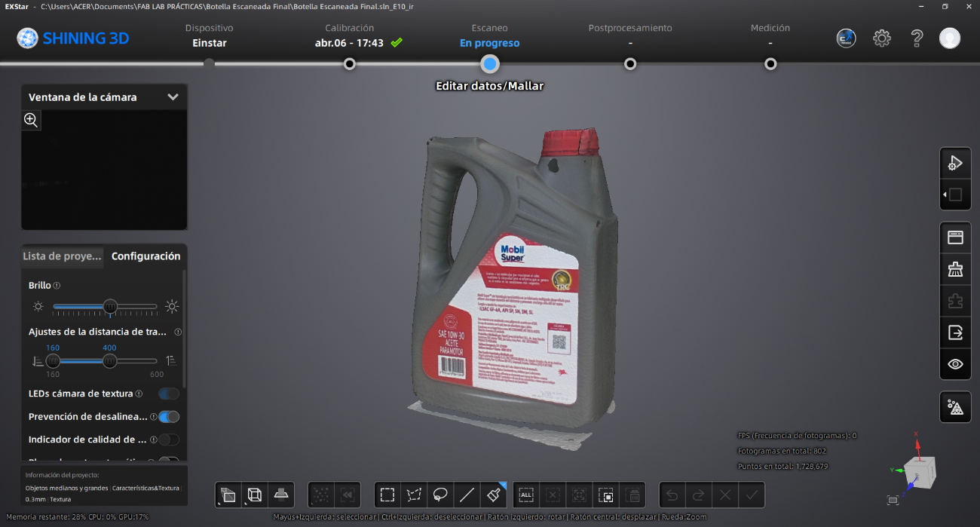The width and height of the screenshot is (980, 527).
Task: Toggle the eye visibility icon on right sidebar
Action: pos(955,364)
